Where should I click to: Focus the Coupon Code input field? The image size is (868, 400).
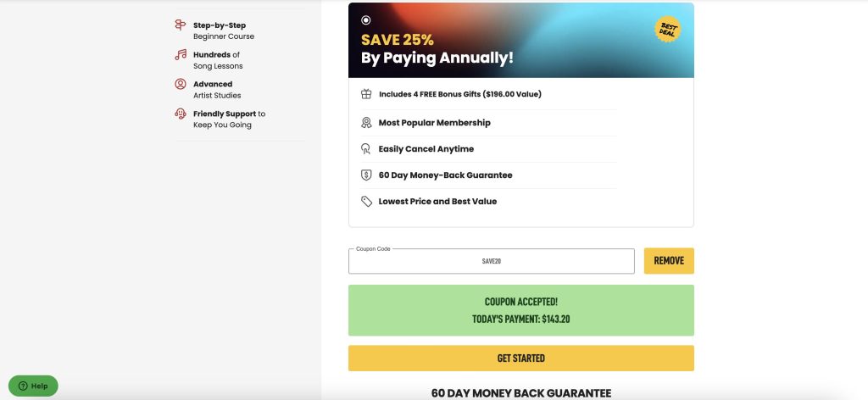point(492,261)
